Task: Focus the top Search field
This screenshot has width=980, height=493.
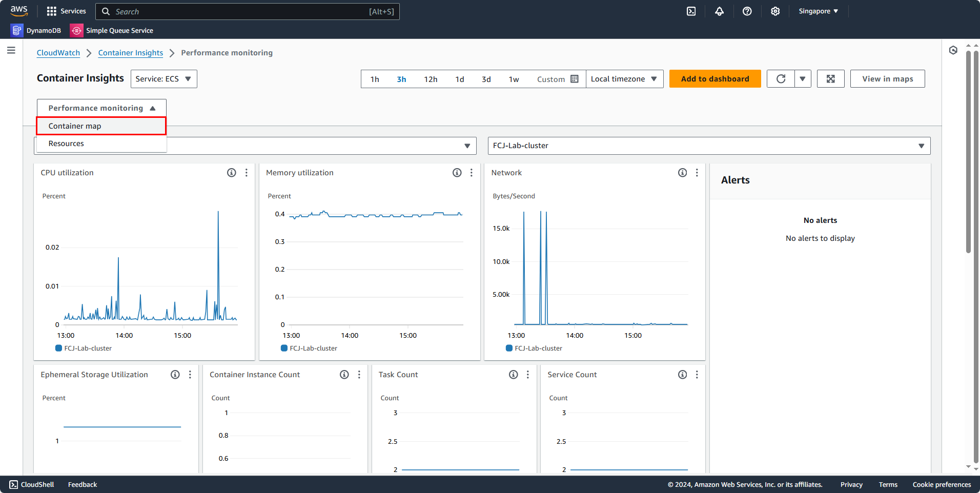Action: pos(248,11)
